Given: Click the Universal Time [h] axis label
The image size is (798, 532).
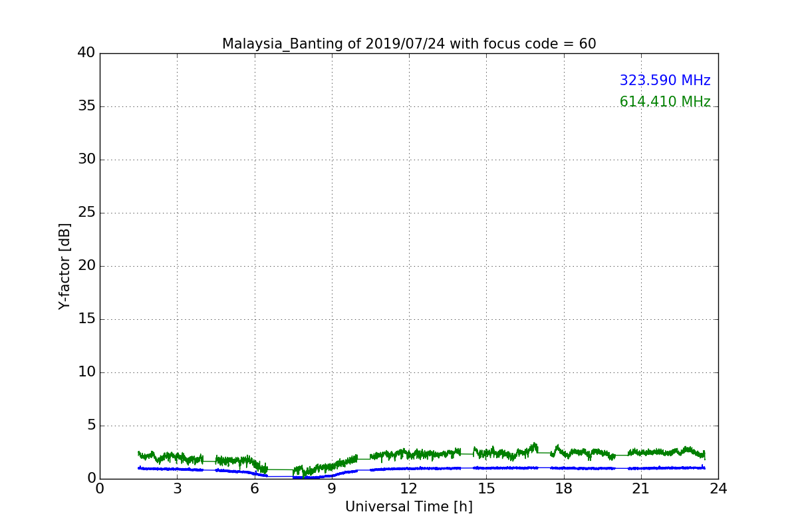Looking at the screenshot, I should [409, 507].
